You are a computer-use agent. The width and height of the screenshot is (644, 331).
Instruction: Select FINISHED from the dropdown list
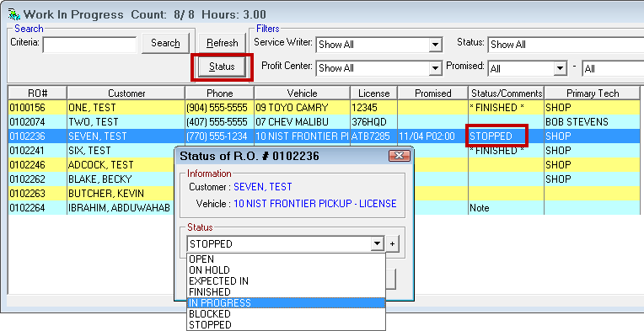click(x=287, y=292)
